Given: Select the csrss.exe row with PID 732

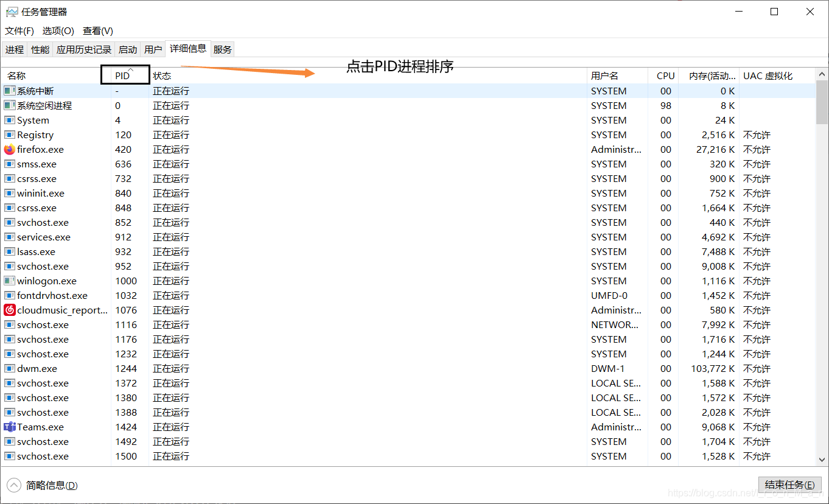Looking at the screenshot, I should (408, 178).
